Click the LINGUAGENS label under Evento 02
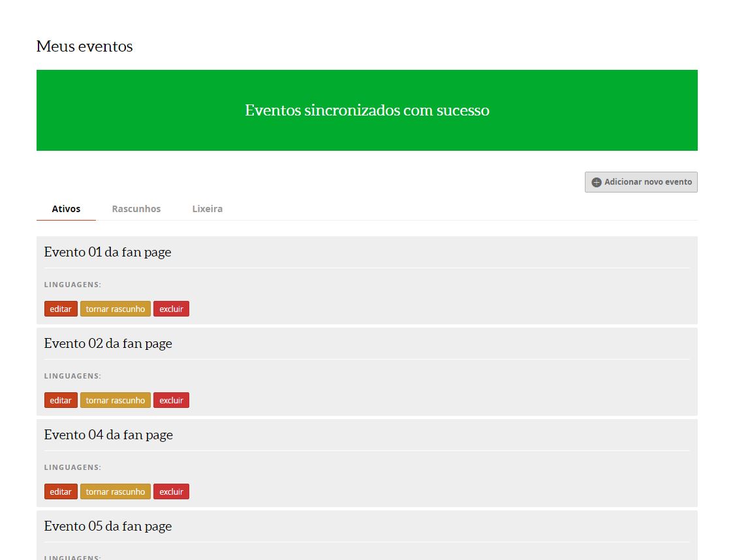The height and width of the screenshot is (560, 733). (x=72, y=376)
